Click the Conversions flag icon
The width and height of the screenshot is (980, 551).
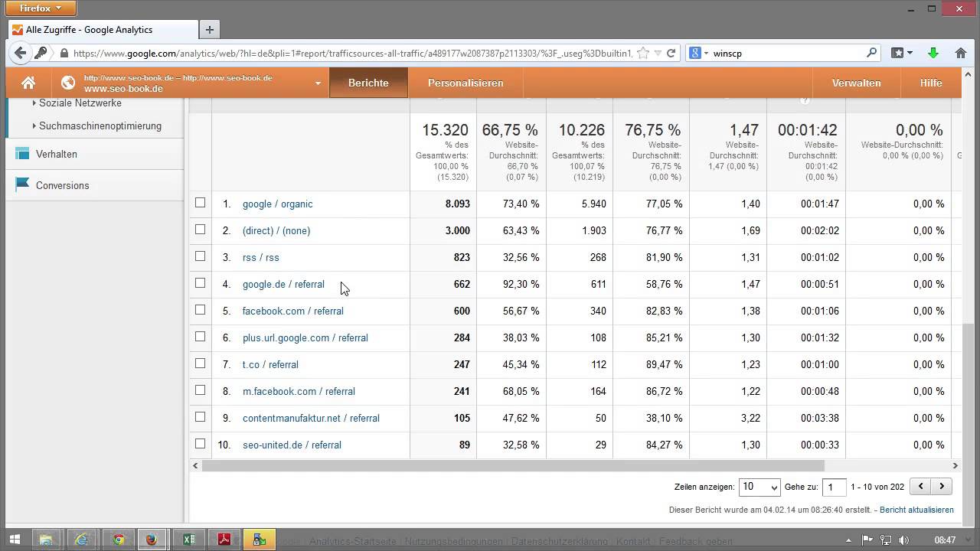(21, 185)
